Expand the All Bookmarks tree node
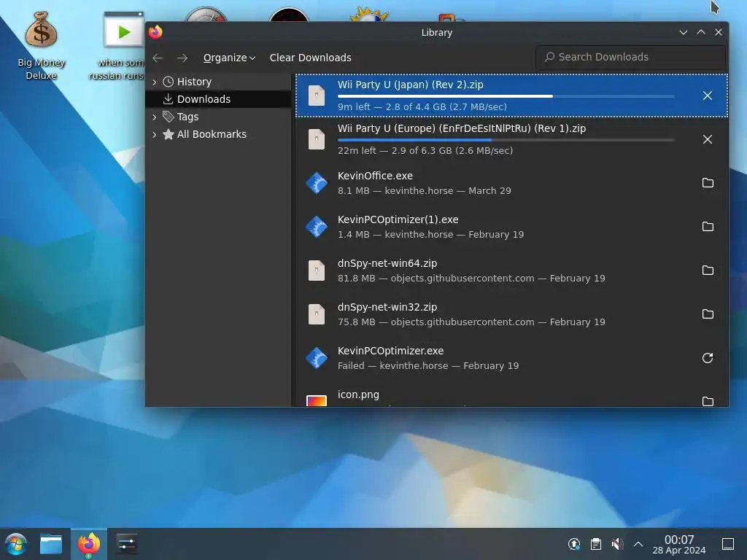 click(155, 134)
